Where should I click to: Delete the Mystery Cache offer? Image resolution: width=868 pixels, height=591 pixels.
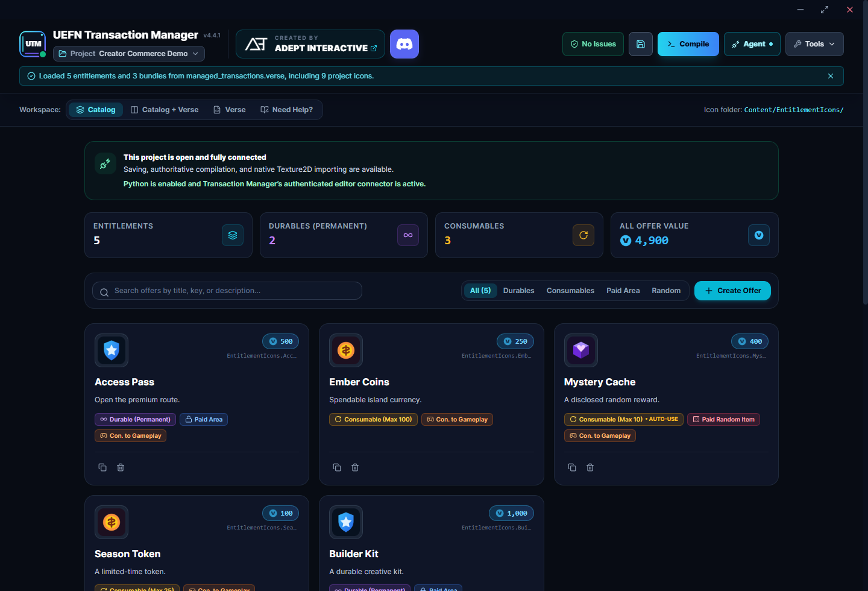[590, 467]
